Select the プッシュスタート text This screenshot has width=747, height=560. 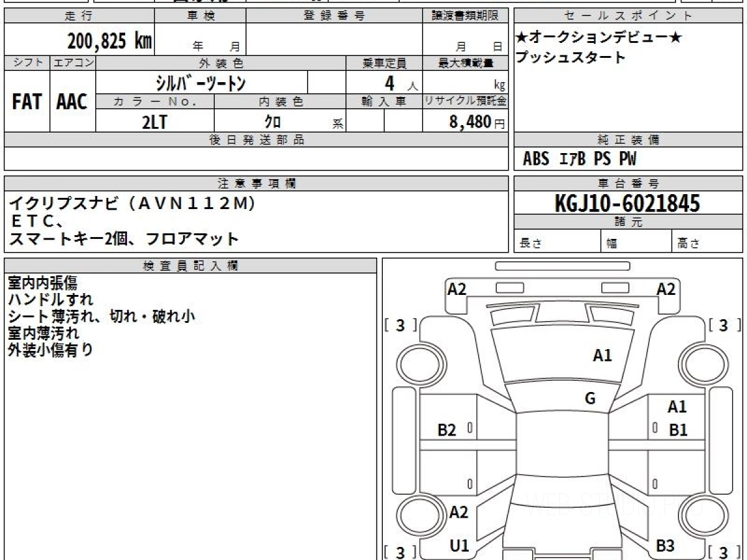pyautogui.click(x=570, y=58)
